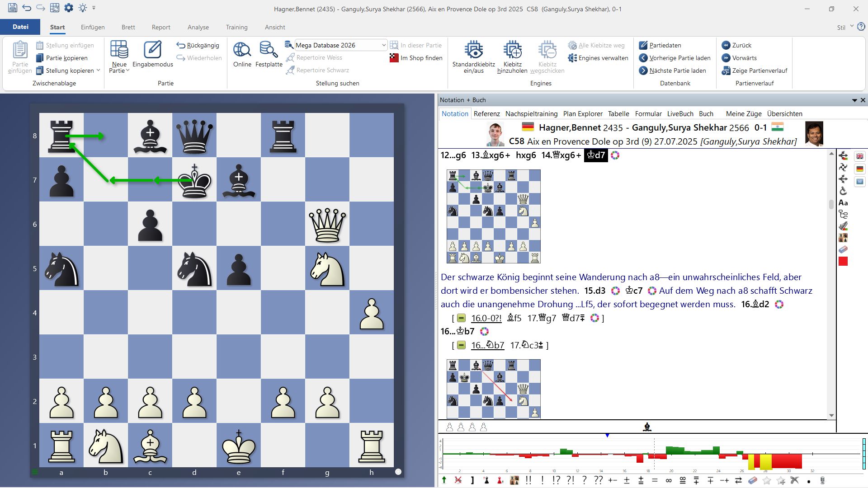This screenshot has width=868, height=488.
Task: Toggle the board flip indicator dot
Action: (398, 472)
